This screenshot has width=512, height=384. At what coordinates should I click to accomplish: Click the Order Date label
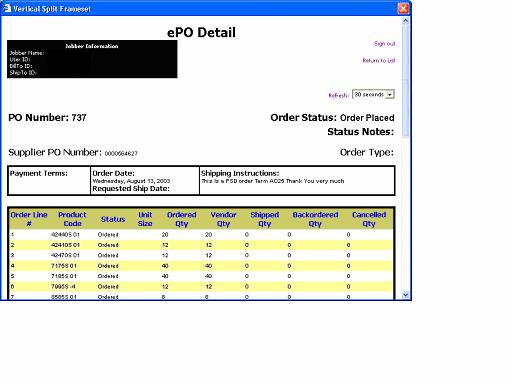[x=113, y=173]
